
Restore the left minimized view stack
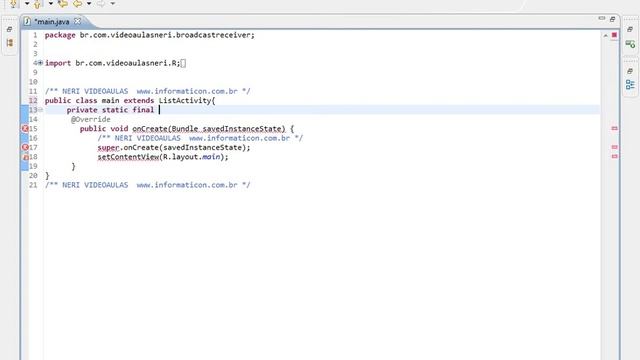9,29
